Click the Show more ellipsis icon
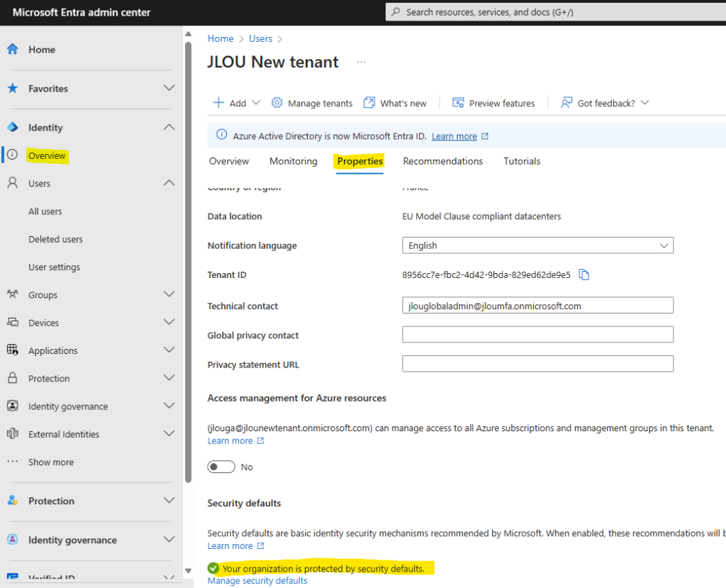The image size is (726, 588). click(13, 462)
